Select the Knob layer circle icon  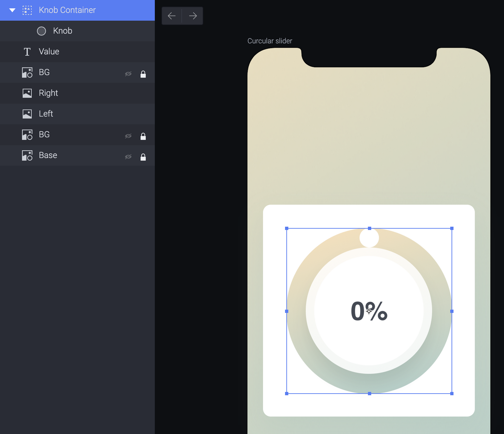(x=41, y=31)
